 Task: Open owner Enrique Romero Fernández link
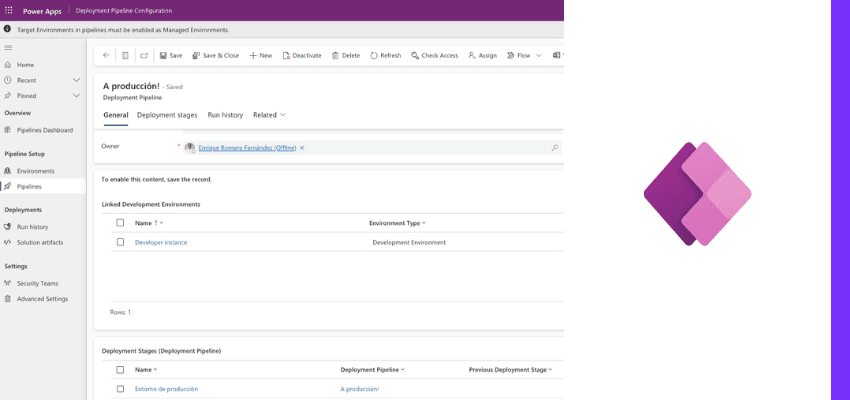[x=247, y=147]
